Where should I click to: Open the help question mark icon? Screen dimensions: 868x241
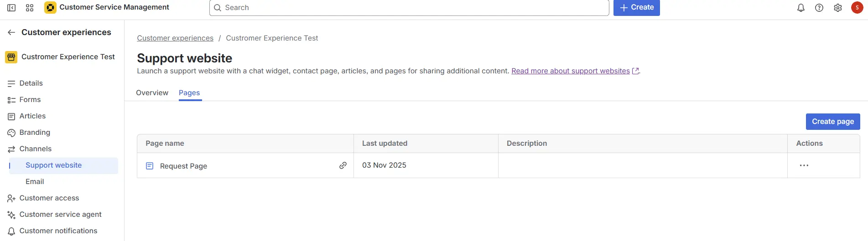(819, 8)
